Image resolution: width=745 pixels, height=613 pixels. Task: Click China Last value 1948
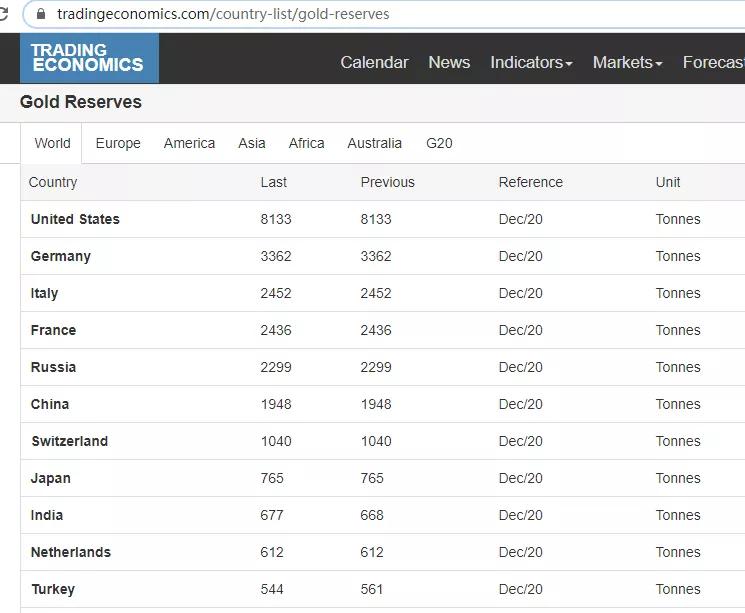276,404
